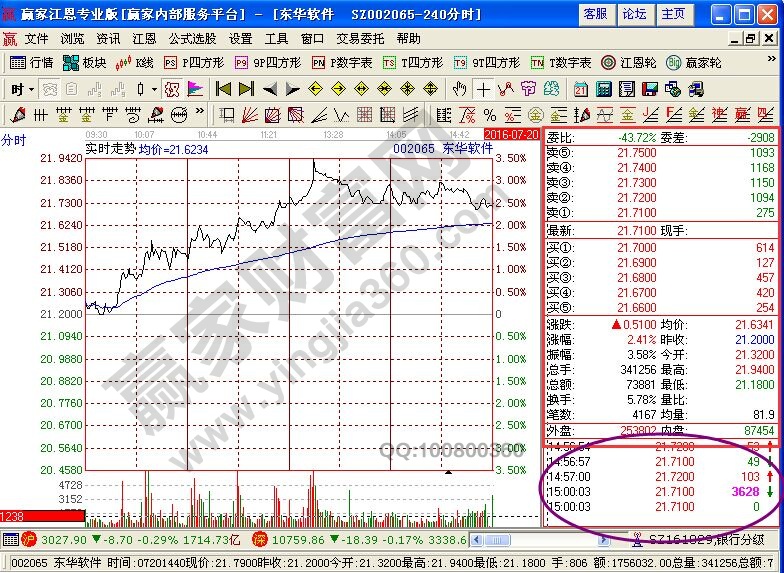Open the 公式选股 menu
Image resolution: width=784 pixels, height=573 pixels.
click(x=191, y=39)
